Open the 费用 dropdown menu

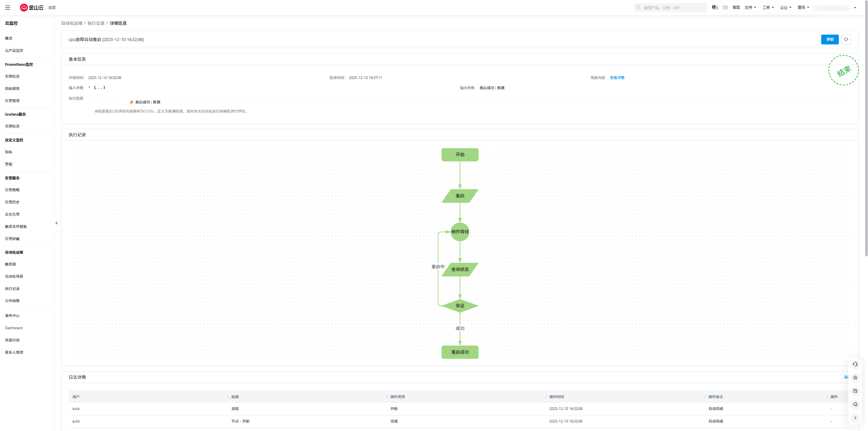tap(803, 7)
